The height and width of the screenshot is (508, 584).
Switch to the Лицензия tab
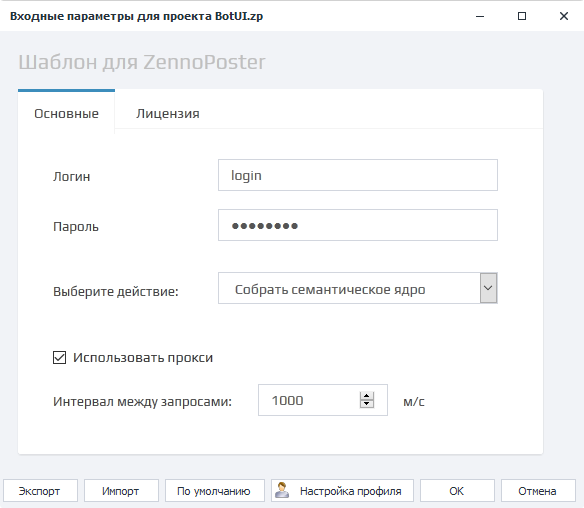click(168, 114)
